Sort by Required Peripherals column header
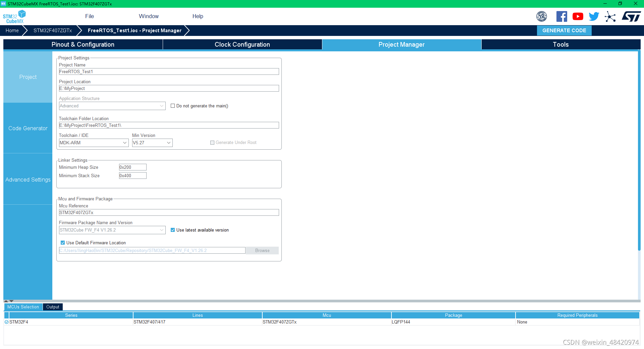The width and height of the screenshot is (644, 349). click(577, 315)
